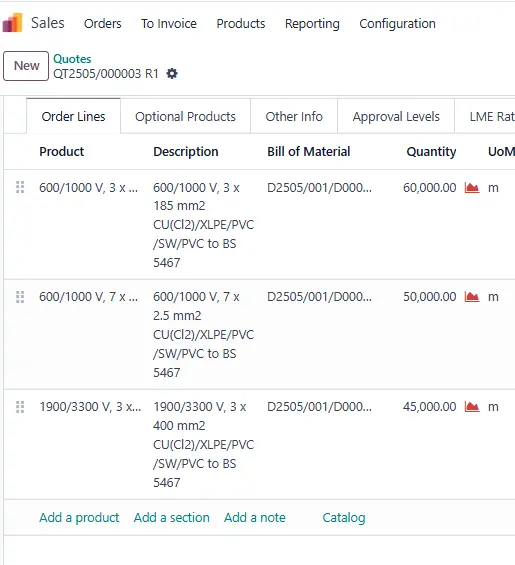515x565 pixels.
Task: Click forecast chart icon for 60,000.00 quantity
Action: (x=472, y=187)
